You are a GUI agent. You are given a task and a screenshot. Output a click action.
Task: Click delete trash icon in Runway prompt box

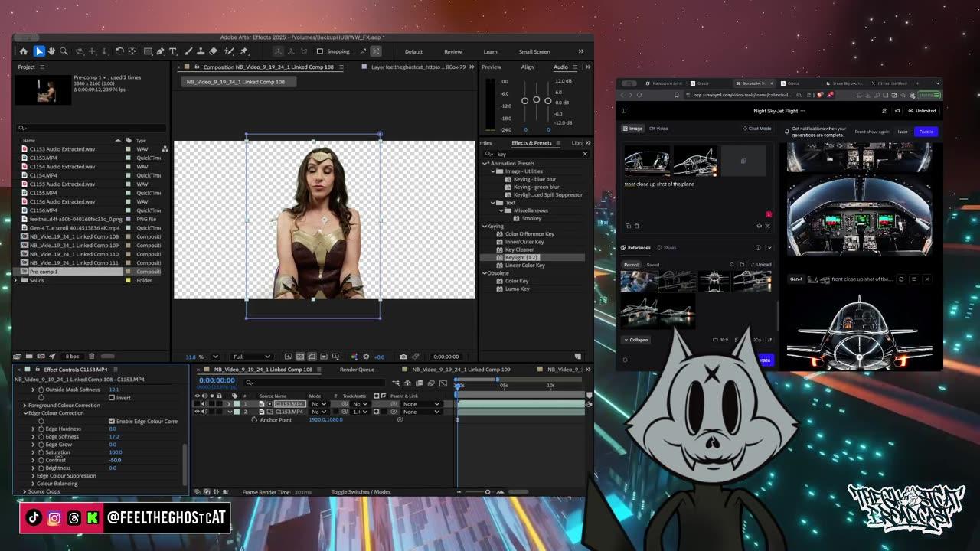click(636, 226)
